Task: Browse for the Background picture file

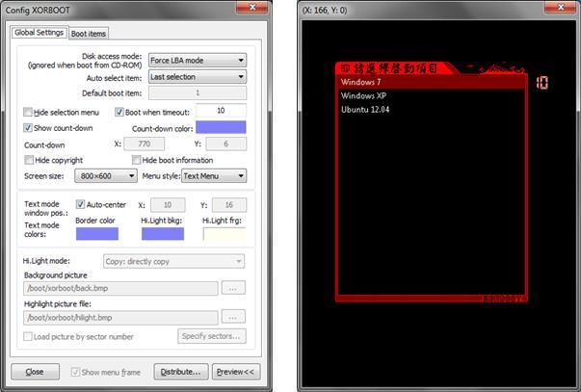Action: click(x=233, y=288)
